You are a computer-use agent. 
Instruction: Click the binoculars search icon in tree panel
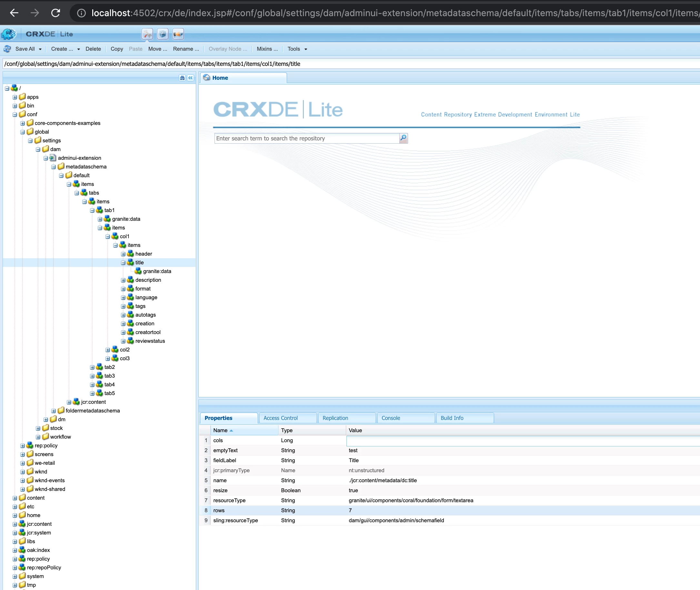click(x=182, y=78)
